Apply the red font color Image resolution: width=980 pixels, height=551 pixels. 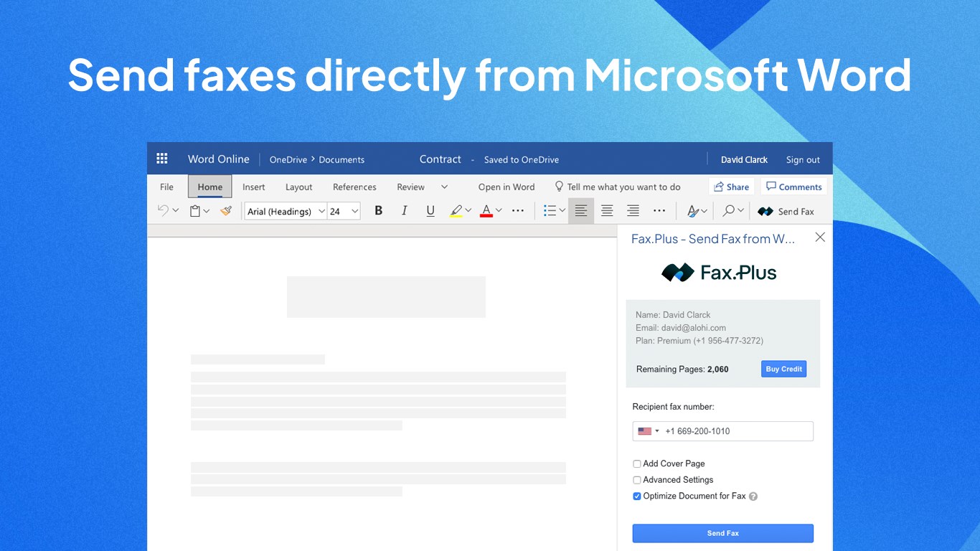coord(486,211)
